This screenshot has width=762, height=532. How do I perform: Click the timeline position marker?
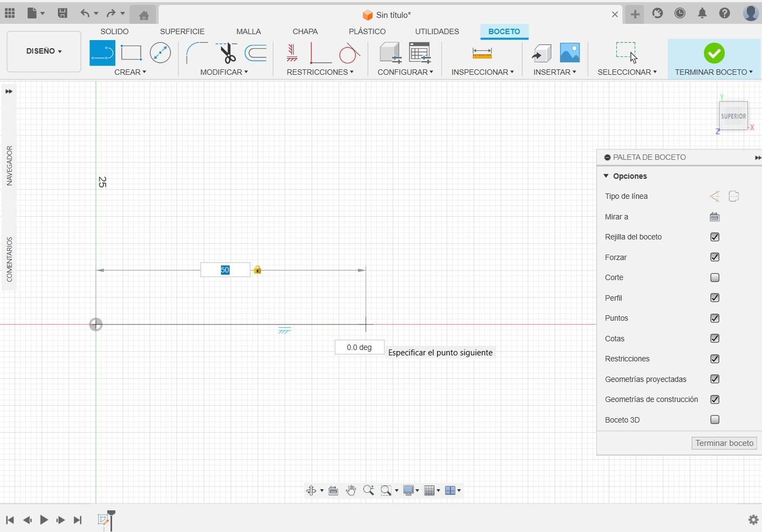pos(111,520)
